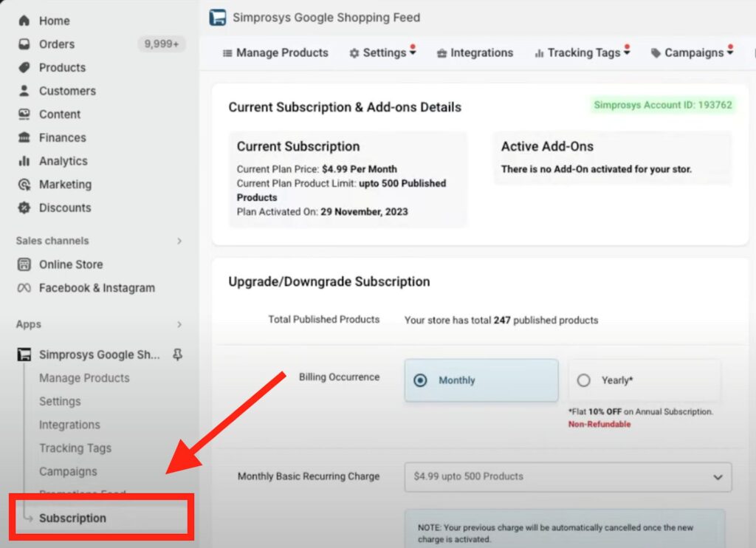Click the '247 published products' text

[546, 321]
